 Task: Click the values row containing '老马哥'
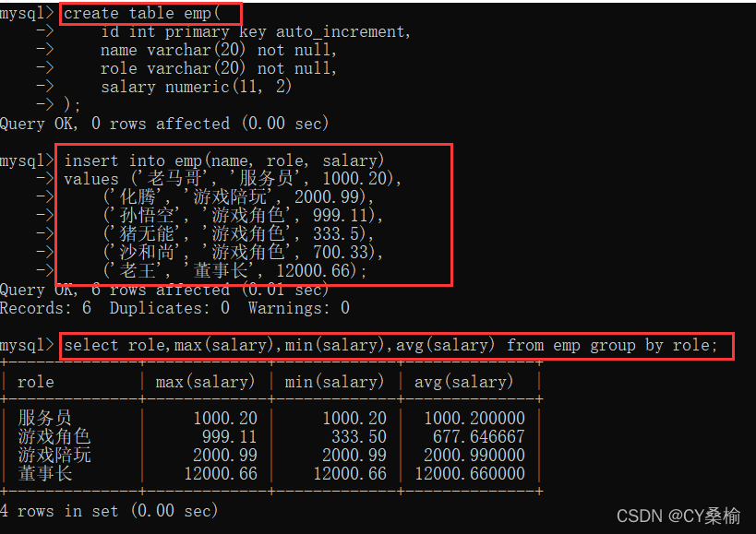(233, 179)
